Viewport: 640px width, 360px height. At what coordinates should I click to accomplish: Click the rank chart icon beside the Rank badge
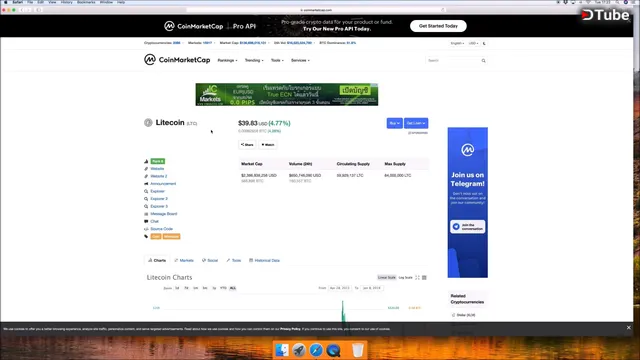146,161
